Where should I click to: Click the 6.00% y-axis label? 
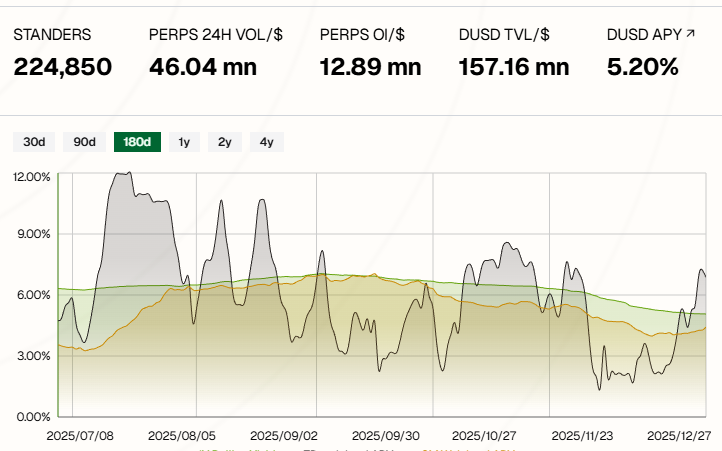tap(34, 295)
